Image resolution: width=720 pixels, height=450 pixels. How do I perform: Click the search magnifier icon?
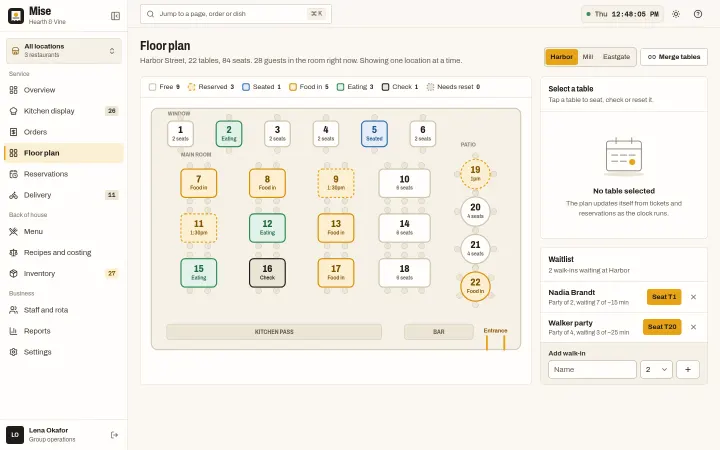pos(150,14)
